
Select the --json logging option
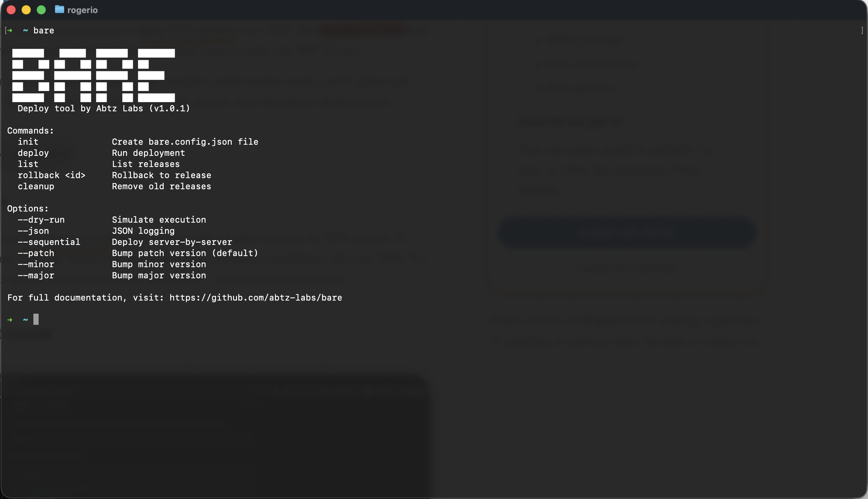click(33, 231)
